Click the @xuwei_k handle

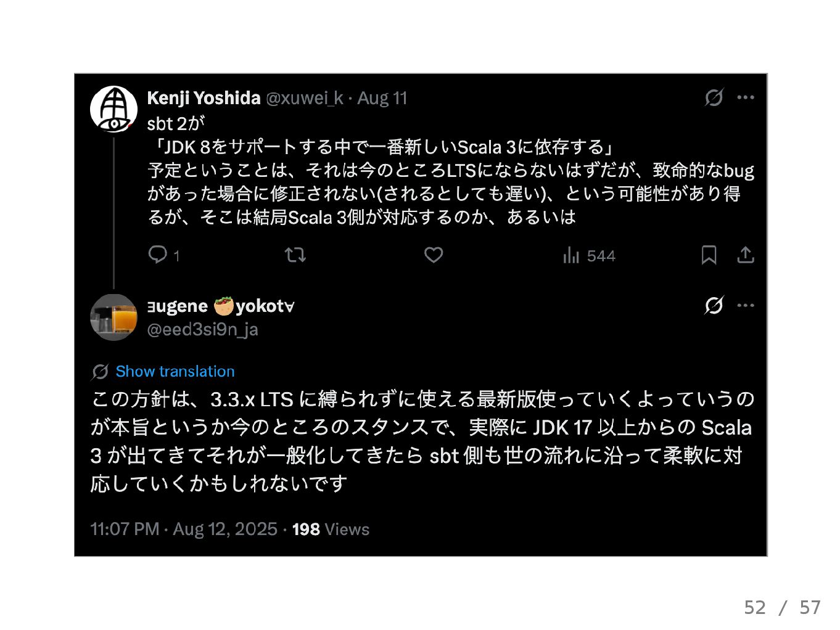304,98
